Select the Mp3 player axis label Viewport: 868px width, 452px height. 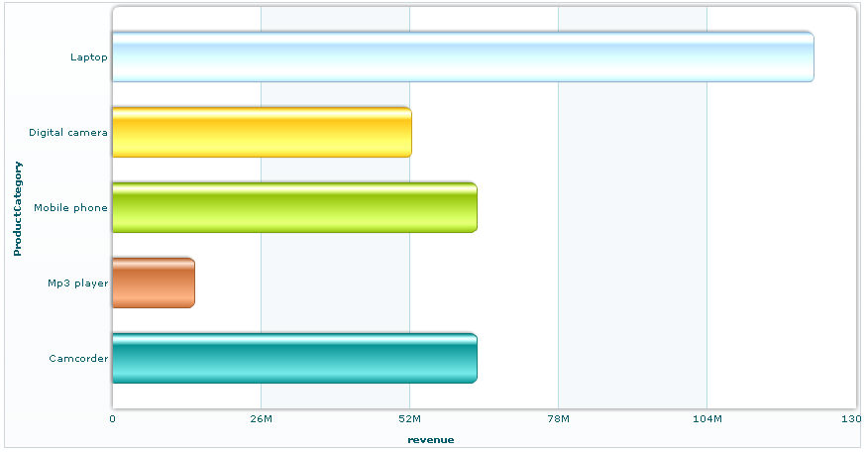(x=77, y=283)
